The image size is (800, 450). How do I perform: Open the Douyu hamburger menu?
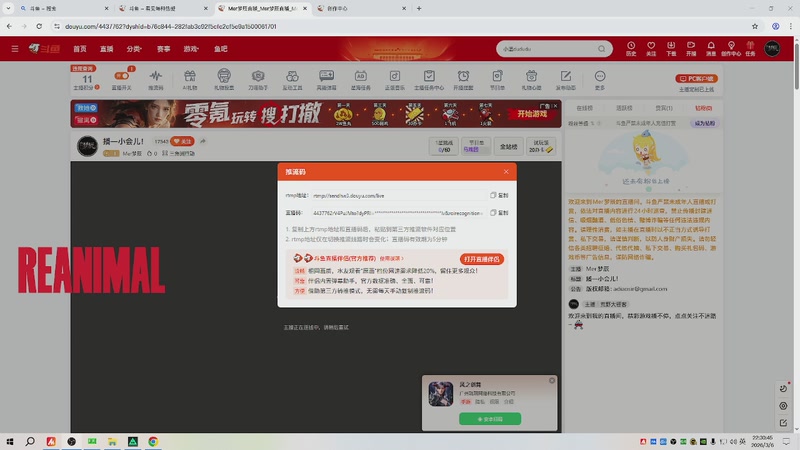point(15,49)
